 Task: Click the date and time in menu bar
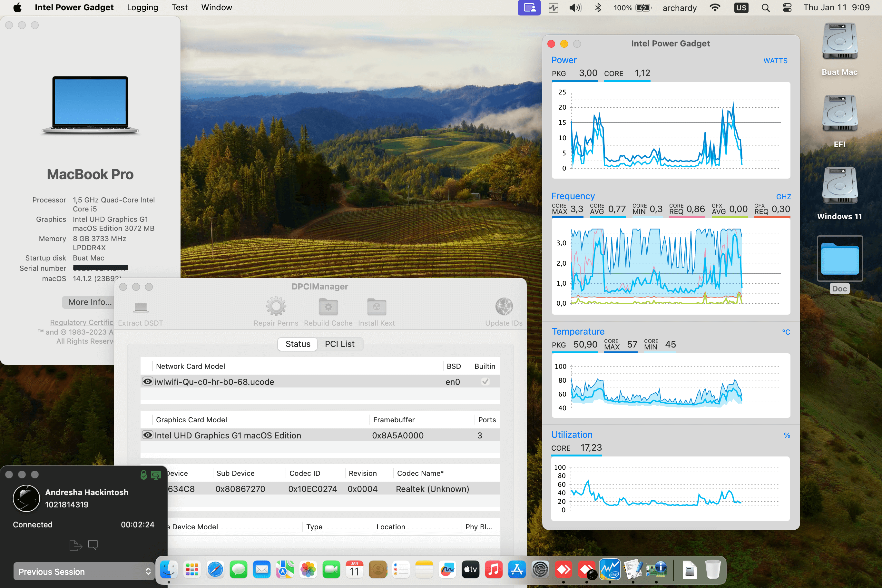tap(836, 8)
